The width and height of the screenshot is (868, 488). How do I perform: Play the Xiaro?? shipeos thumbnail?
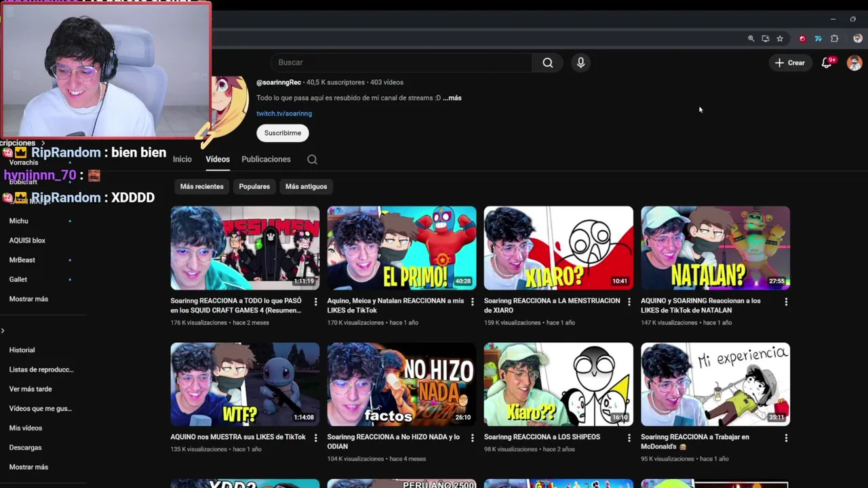pyautogui.click(x=558, y=384)
